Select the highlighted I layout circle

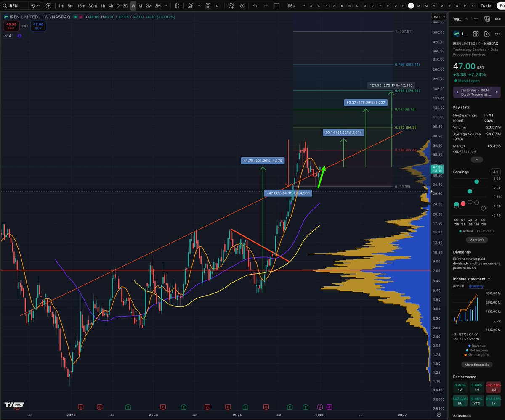411,6
